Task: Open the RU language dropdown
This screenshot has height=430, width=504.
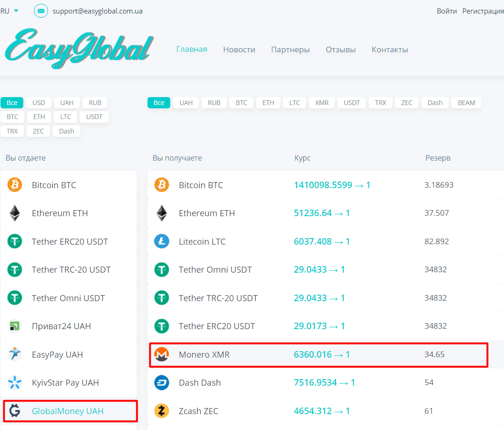Action: 8,10
